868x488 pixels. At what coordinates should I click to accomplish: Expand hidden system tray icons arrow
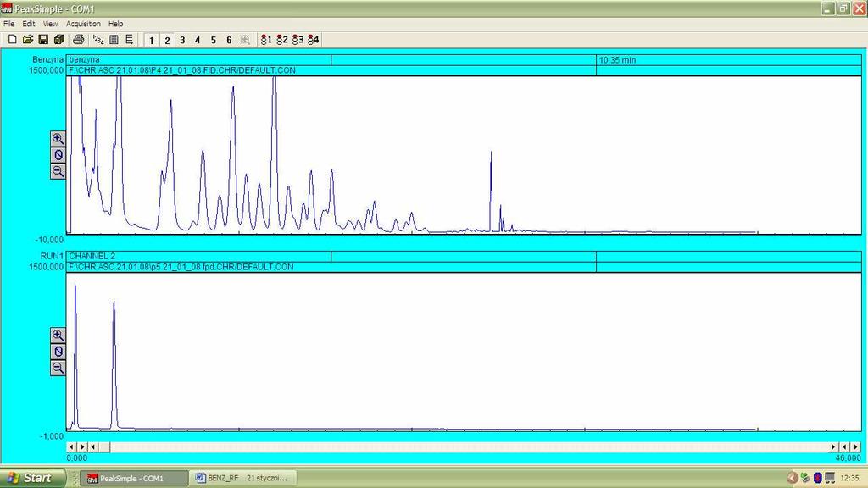tap(793, 478)
